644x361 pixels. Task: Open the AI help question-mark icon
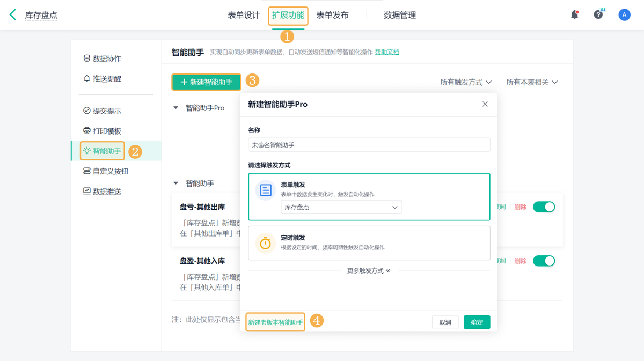[x=598, y=15]
